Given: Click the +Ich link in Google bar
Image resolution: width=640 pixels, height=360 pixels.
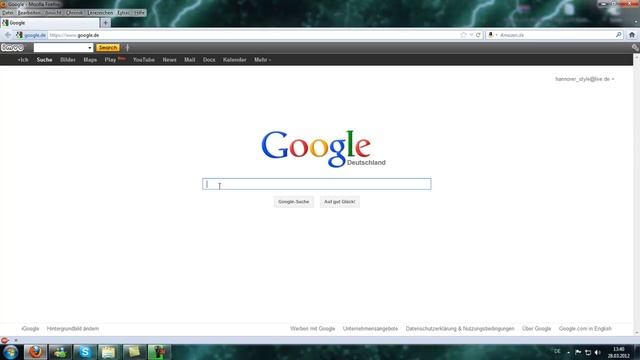Looking at the screenshot, I should 23,60.
